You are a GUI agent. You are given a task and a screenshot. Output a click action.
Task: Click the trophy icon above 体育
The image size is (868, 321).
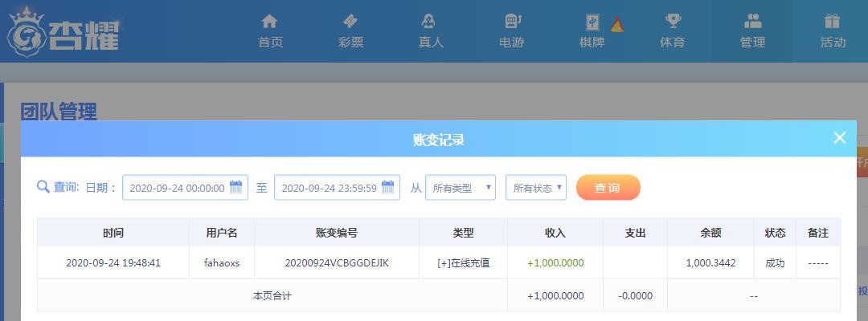(x=674, y=22)
